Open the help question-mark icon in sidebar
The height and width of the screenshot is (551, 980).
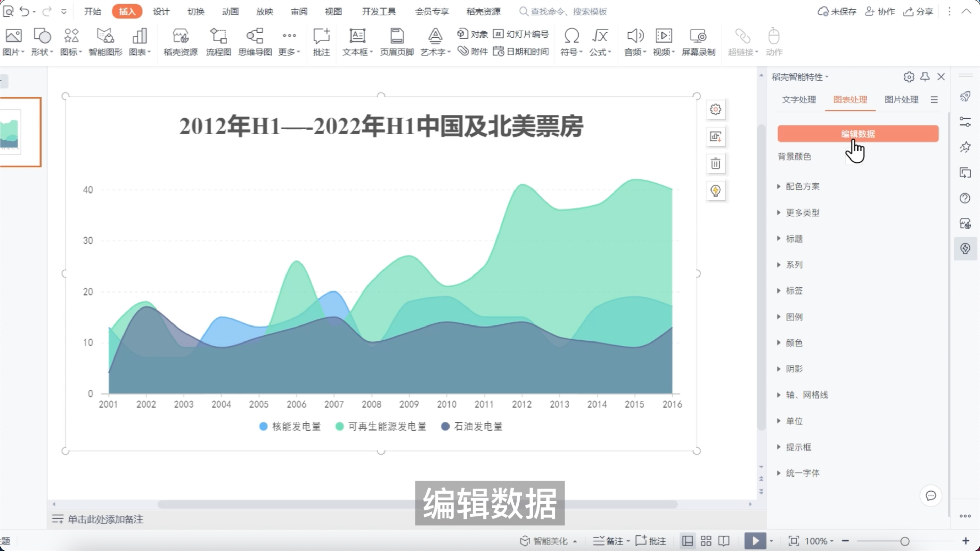(x=965, y=198)
